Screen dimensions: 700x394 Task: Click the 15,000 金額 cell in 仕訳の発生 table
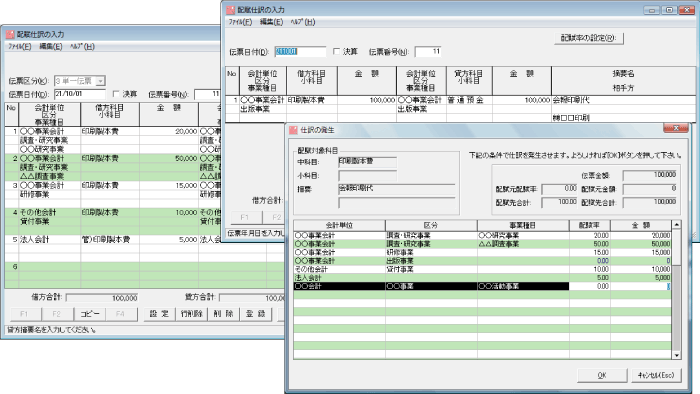click(x=641, y=253)
